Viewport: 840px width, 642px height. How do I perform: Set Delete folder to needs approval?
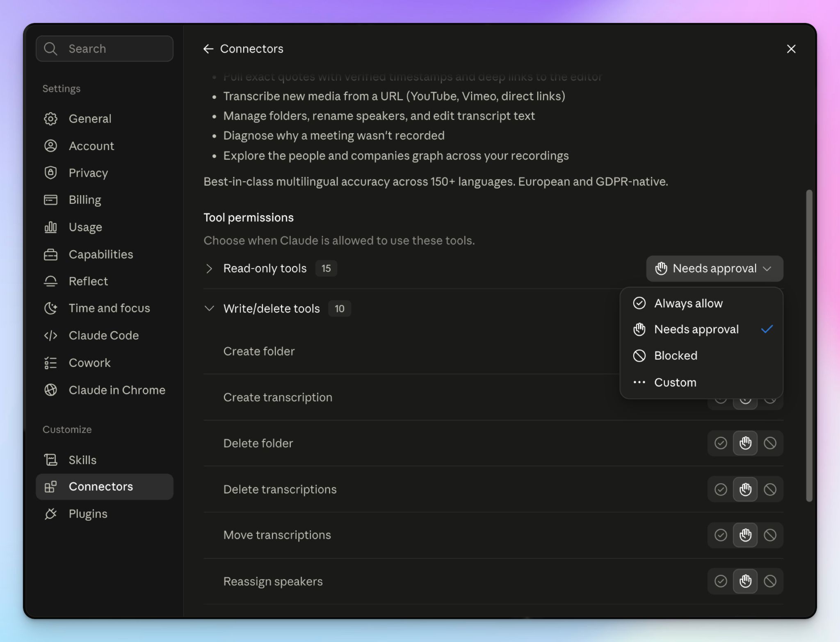click(x=745, y=443)
